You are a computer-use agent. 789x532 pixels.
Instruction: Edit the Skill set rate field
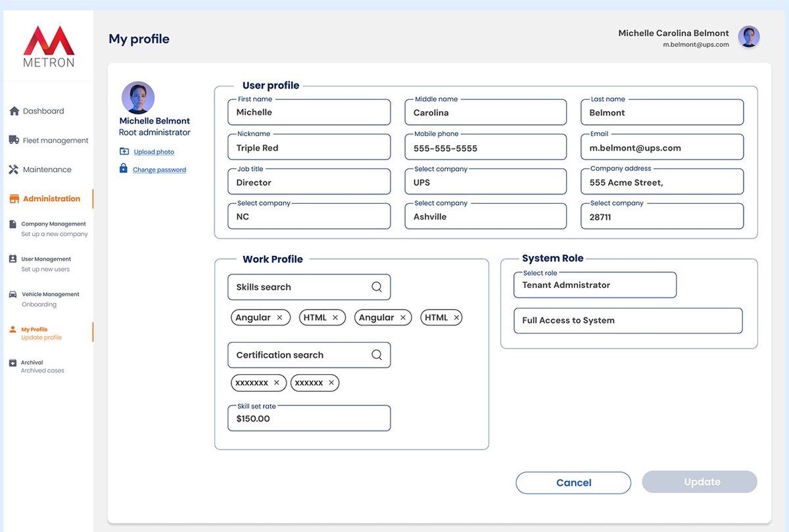pos(309,418)
